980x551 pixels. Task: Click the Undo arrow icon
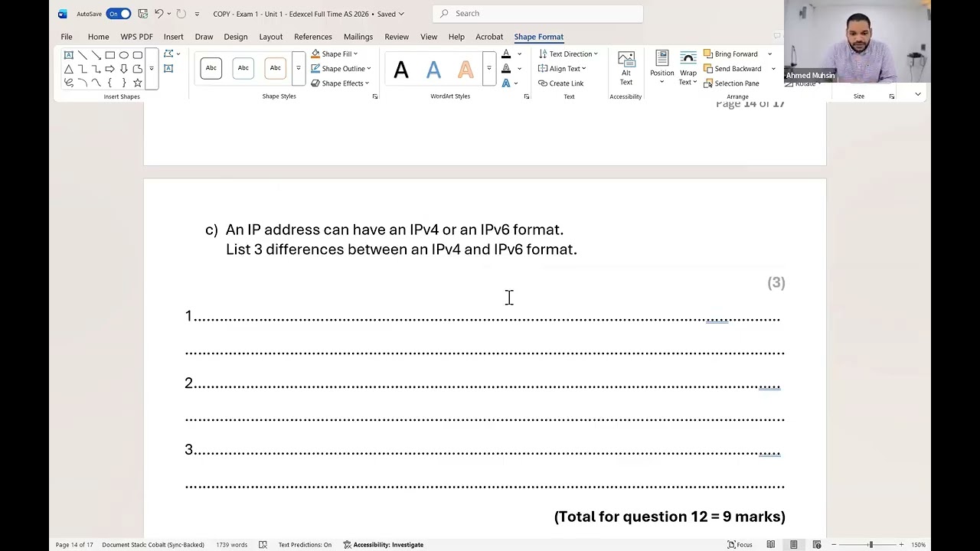pos(158,14)
